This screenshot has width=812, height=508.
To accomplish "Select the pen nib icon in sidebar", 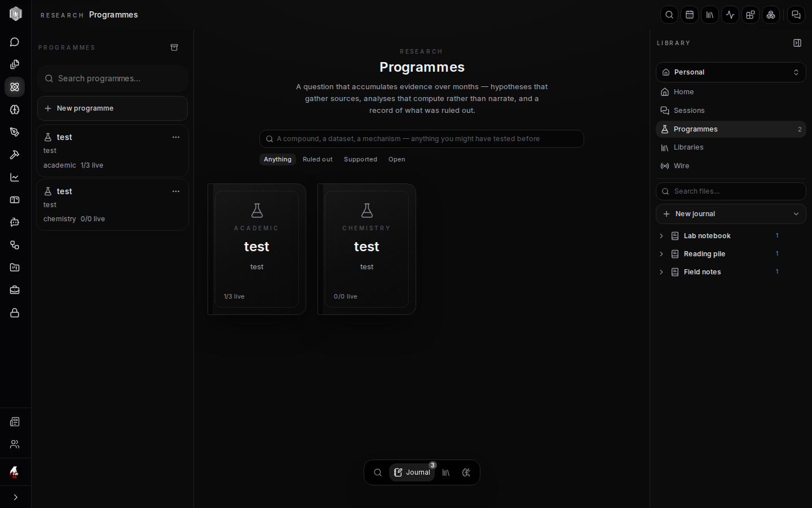I will point(15,132).
